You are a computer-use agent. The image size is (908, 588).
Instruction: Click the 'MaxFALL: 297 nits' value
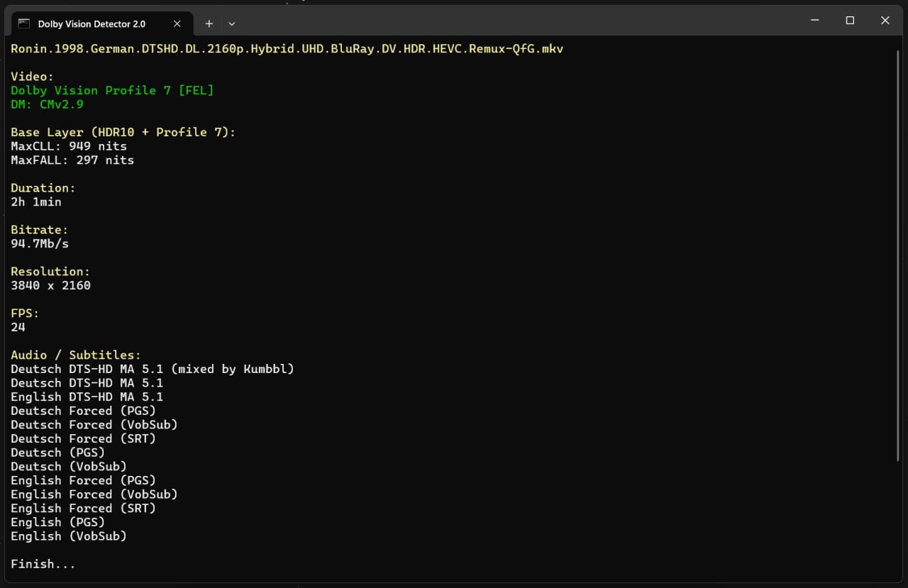(x=72, y=160)
